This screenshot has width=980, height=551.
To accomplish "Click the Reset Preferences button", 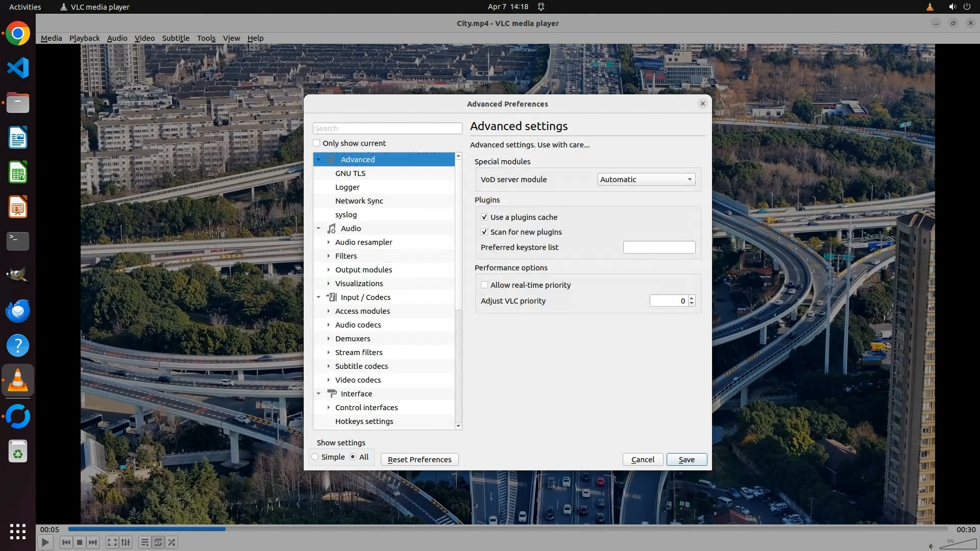I will tap(419, 459).
